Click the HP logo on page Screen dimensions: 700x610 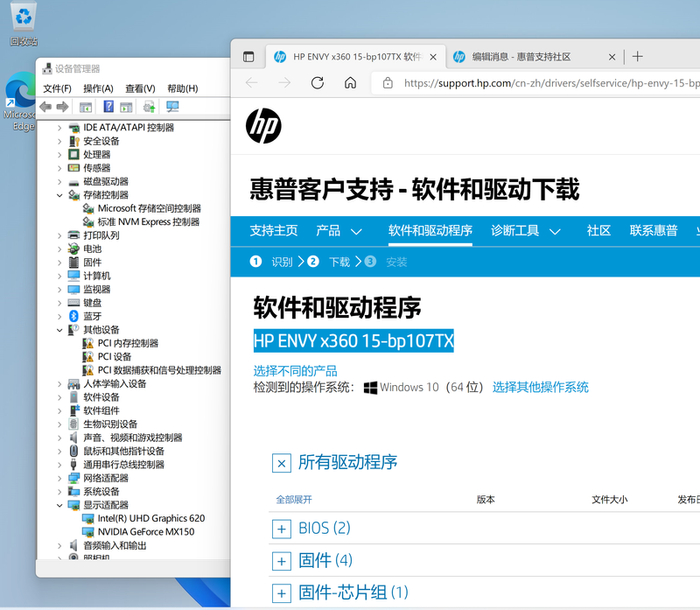tap(263, 126)
